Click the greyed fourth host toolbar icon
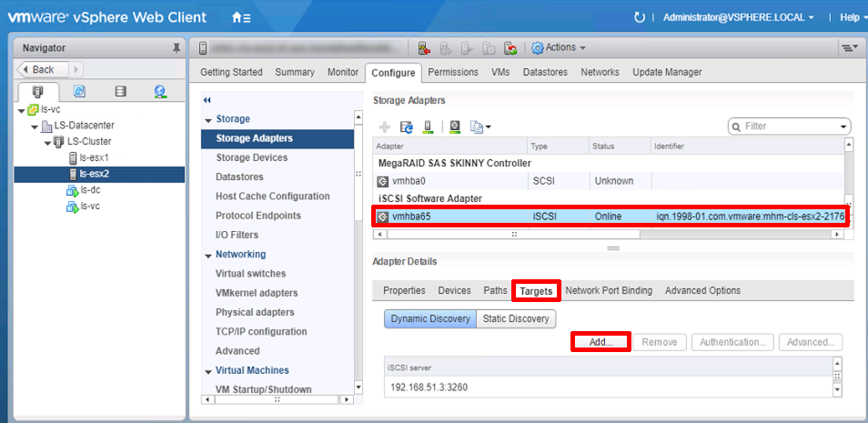 coord(489,48)
